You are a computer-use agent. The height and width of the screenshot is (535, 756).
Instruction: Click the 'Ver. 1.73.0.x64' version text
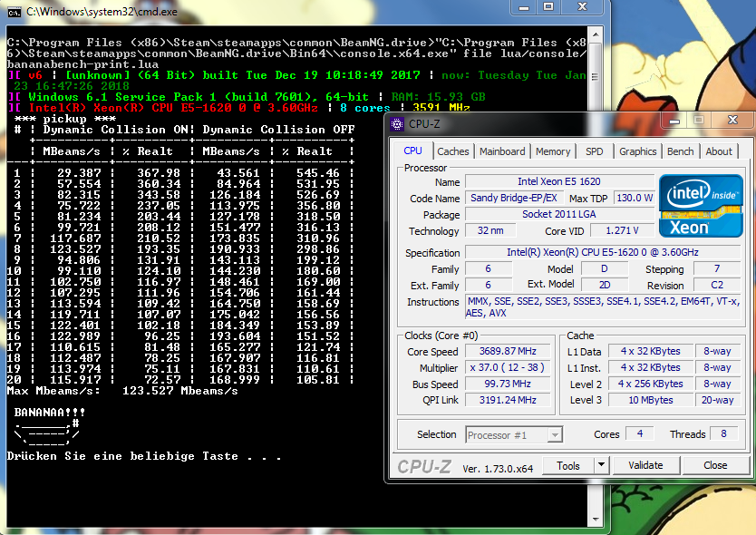pos(498,469)
